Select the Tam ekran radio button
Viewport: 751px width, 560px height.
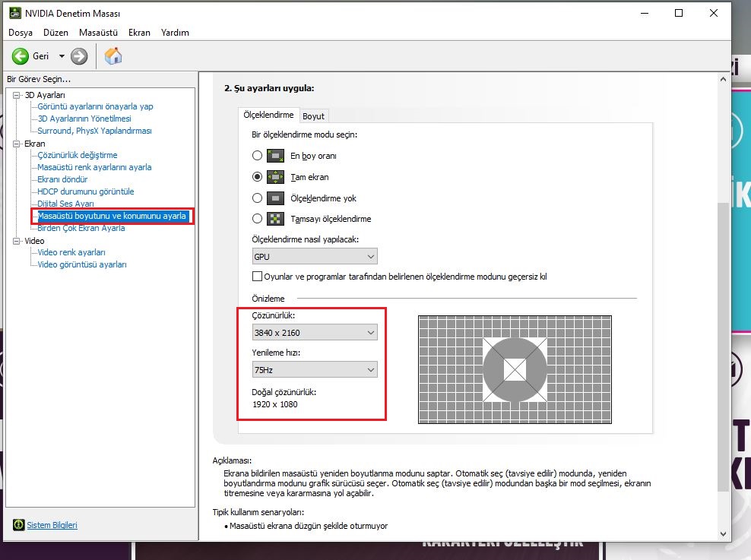(x=257, y=176)
